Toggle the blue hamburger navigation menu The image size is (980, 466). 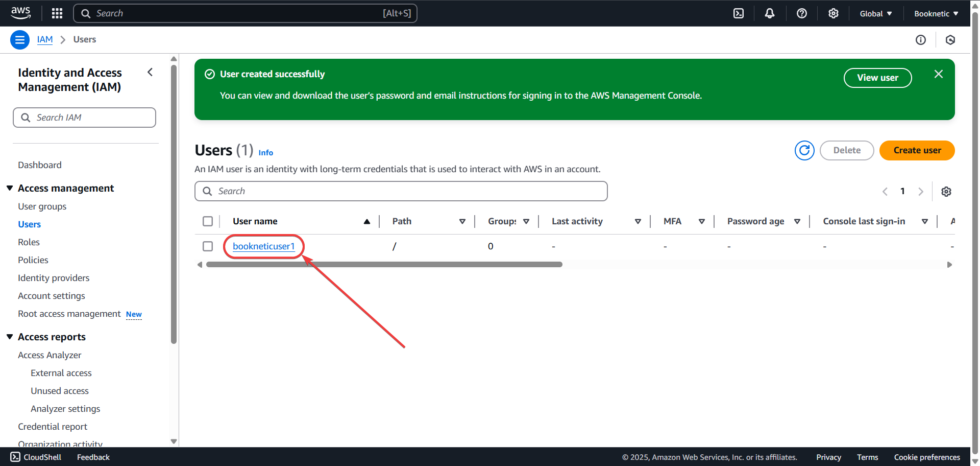(20, 40)
